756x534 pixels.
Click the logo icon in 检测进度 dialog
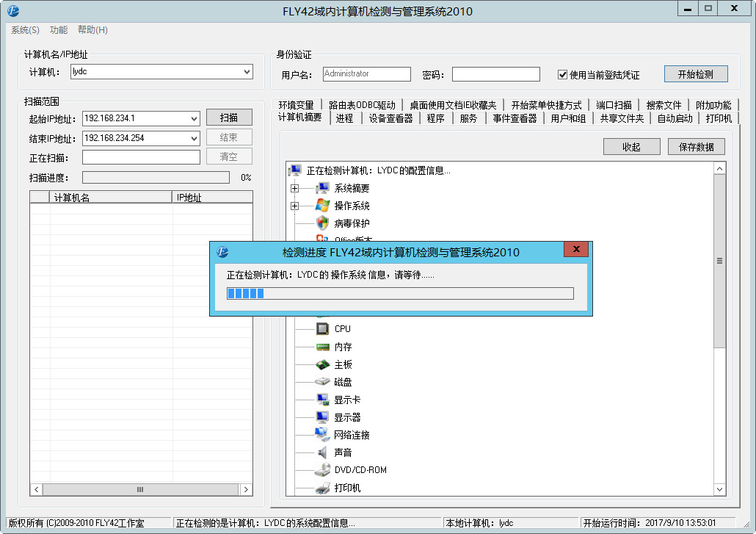[222, 252]
